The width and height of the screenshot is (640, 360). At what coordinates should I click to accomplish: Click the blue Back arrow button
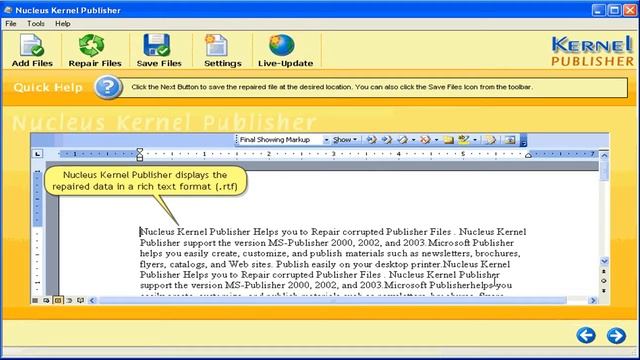click(586, 336)
